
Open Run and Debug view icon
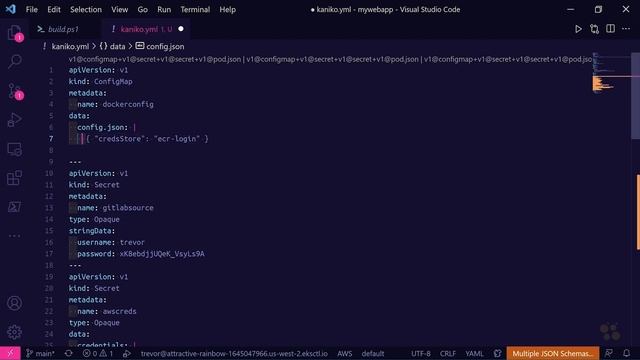(x=15, y=120)
